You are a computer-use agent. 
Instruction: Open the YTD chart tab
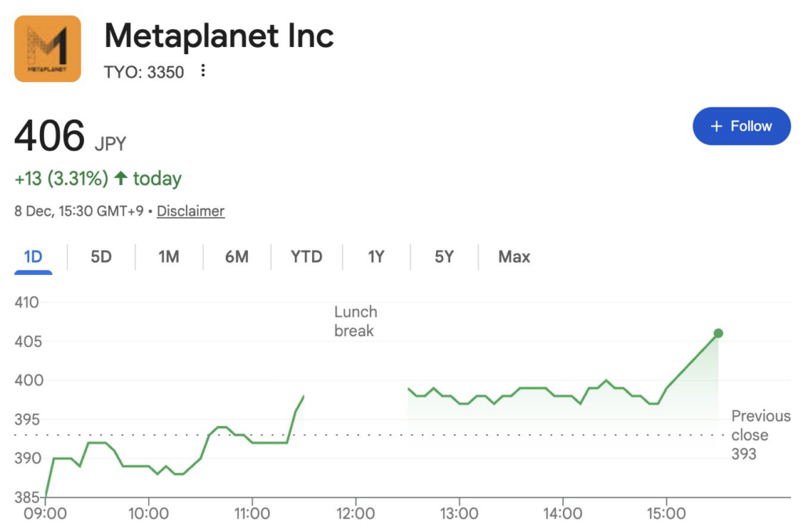(x=305, y=256)
